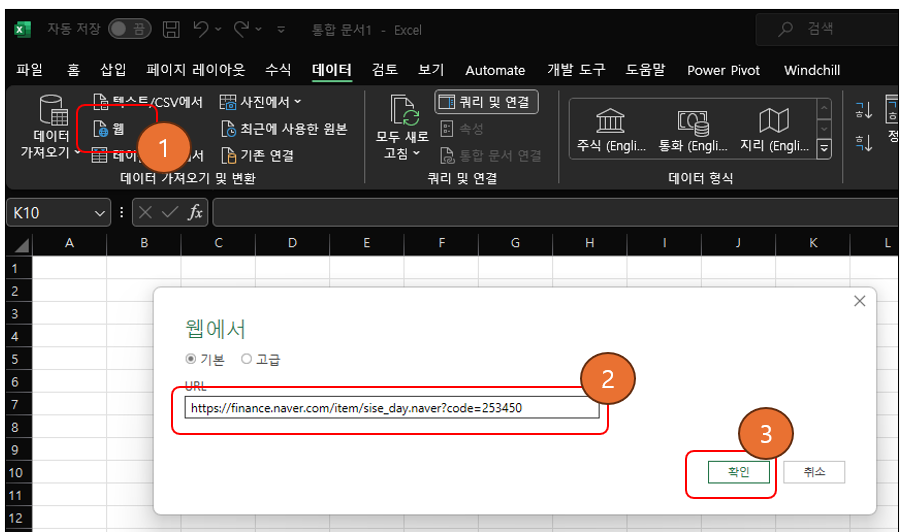Select column K header

coord(813,244)
